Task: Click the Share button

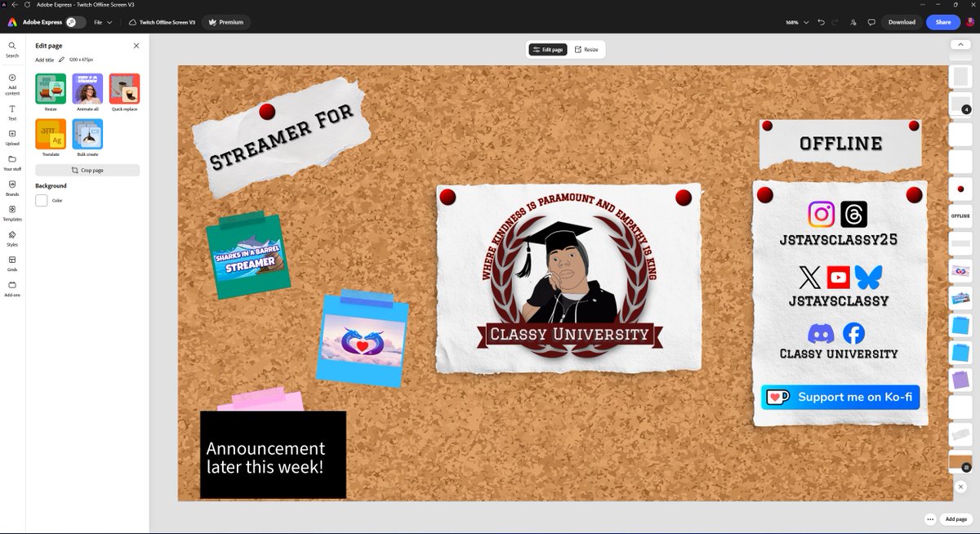Action: [x=943, y=22]
